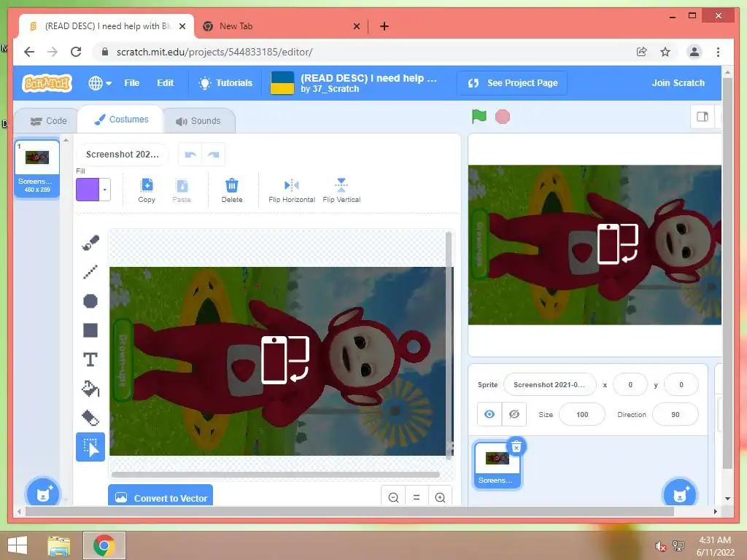747x560 pixels.
Task: Open File Explorer from taskbar
Action: [59, 545]
